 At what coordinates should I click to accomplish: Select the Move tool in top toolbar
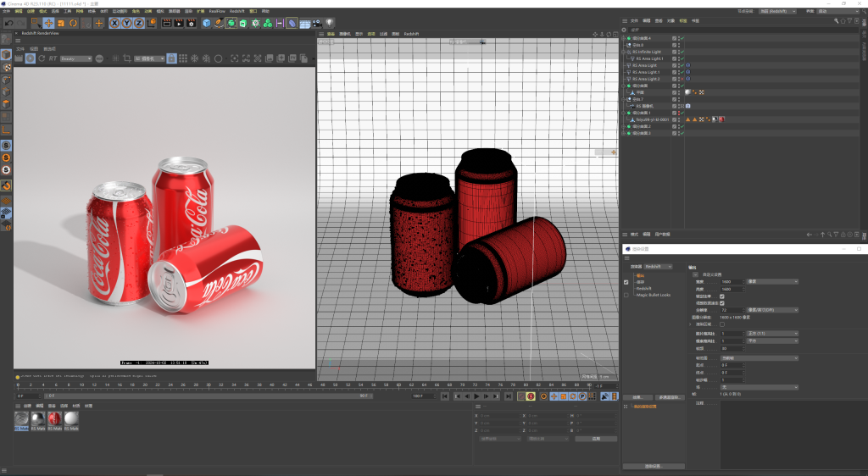(x=48, y=23)
